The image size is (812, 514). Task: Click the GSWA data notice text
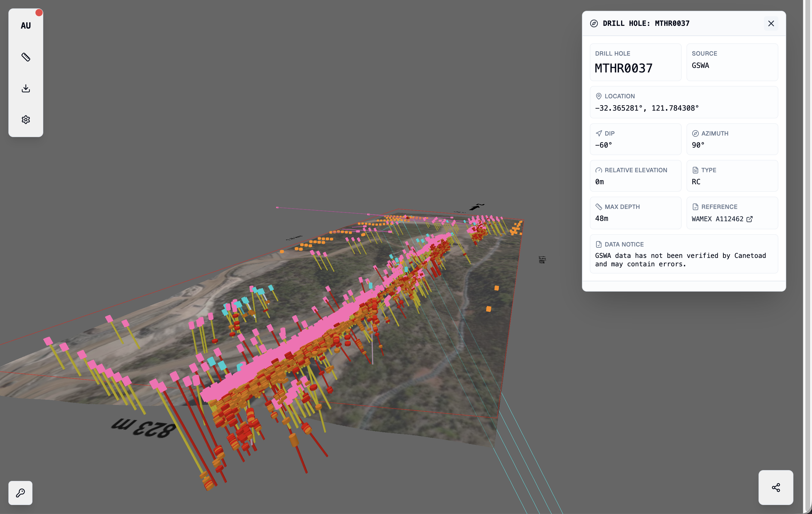(680, 260)
